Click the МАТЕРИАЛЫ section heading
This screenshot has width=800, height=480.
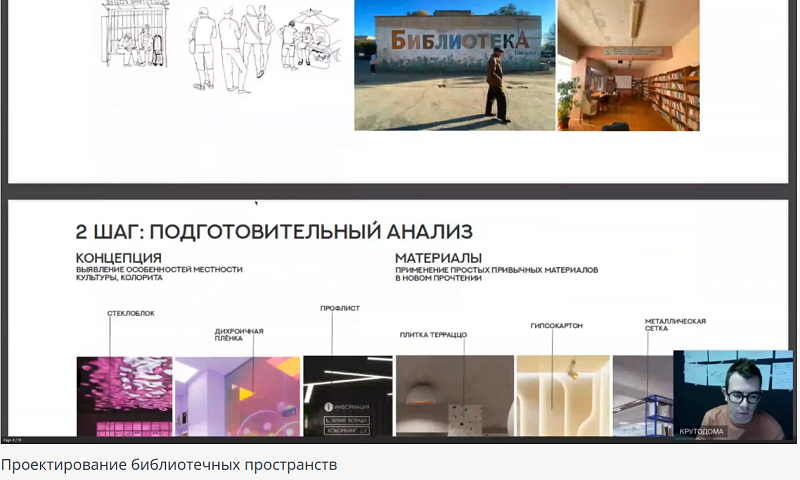438,258
